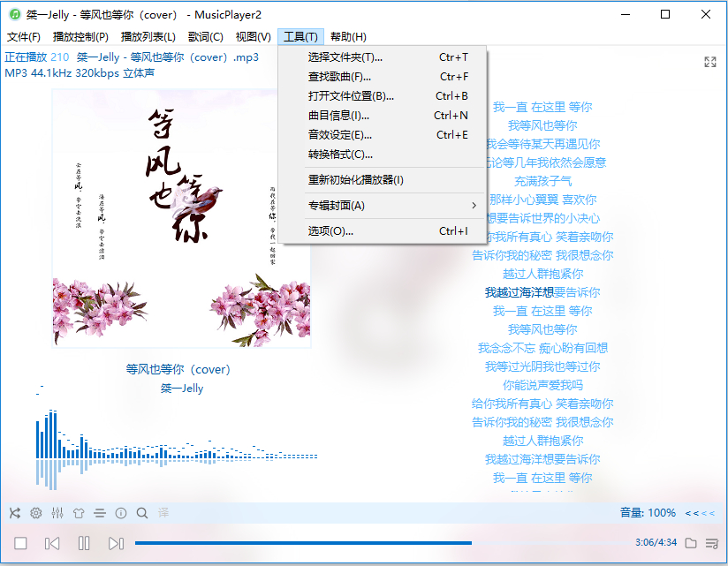Open the 视图(V) menu
728x566 pixels.
253,37
